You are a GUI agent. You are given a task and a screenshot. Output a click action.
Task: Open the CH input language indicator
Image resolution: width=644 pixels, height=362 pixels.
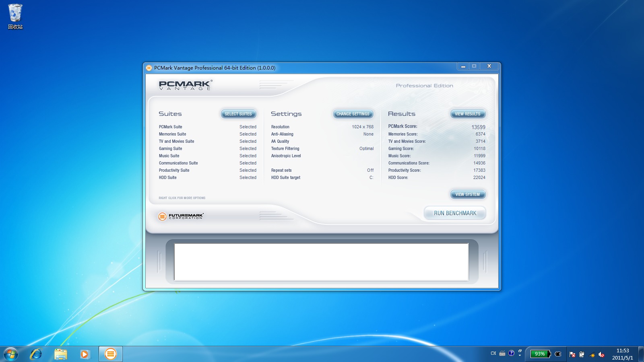click(493, 354)
